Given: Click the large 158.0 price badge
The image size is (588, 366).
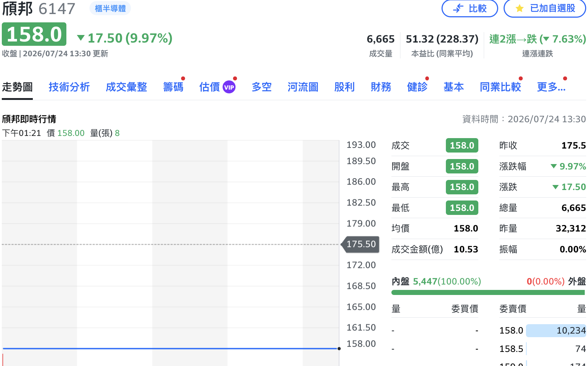Looking at the screenshot, I should point(34,34).
